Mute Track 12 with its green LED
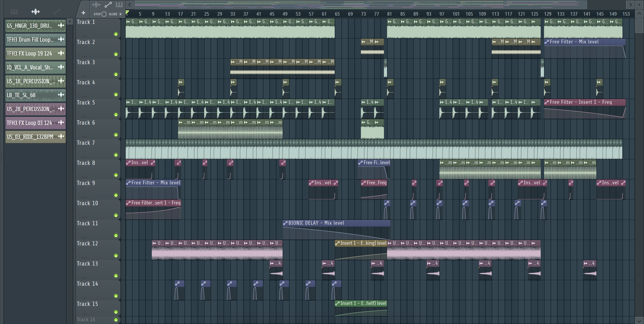644x324 pixels. point(116,256)
